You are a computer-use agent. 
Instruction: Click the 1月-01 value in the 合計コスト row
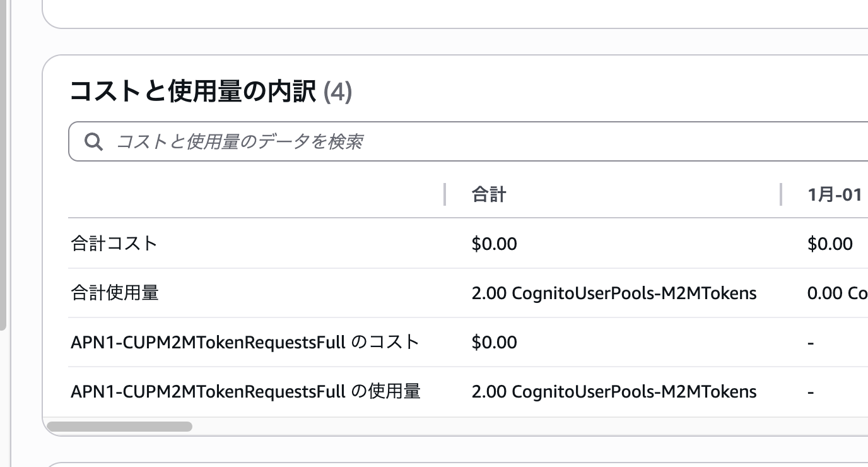[x=830, y=244]
